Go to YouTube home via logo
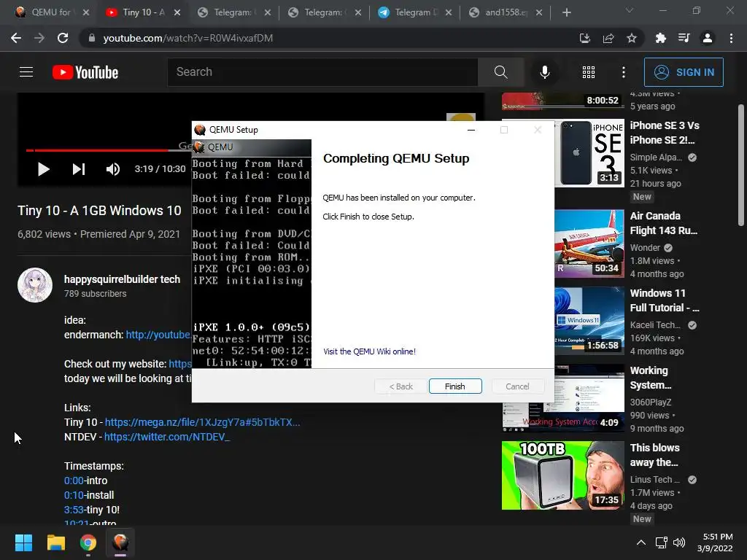 85,72
